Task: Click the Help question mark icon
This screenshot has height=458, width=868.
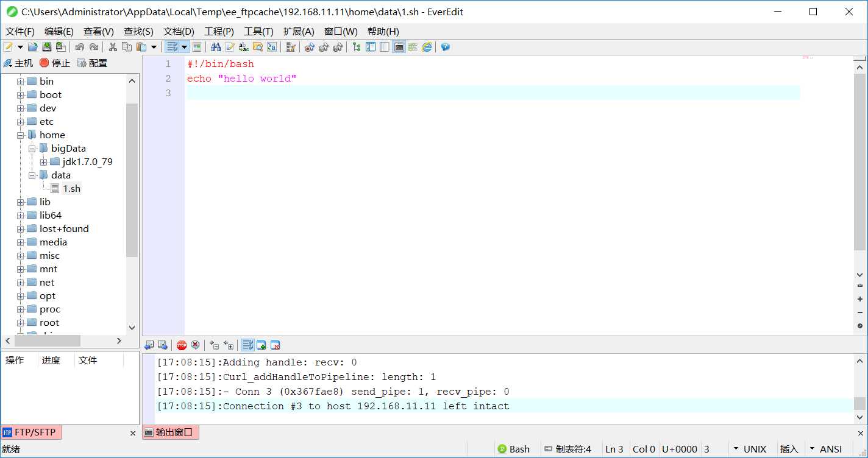Action: pos(446,47)
